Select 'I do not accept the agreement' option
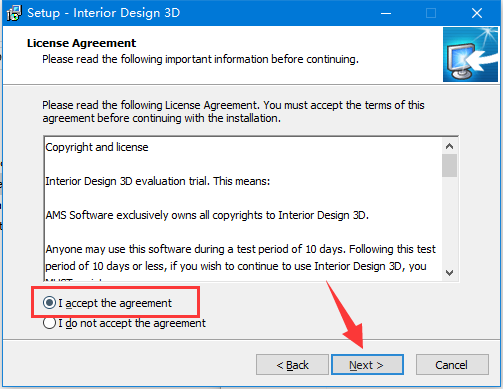 [x=49, y=323]
